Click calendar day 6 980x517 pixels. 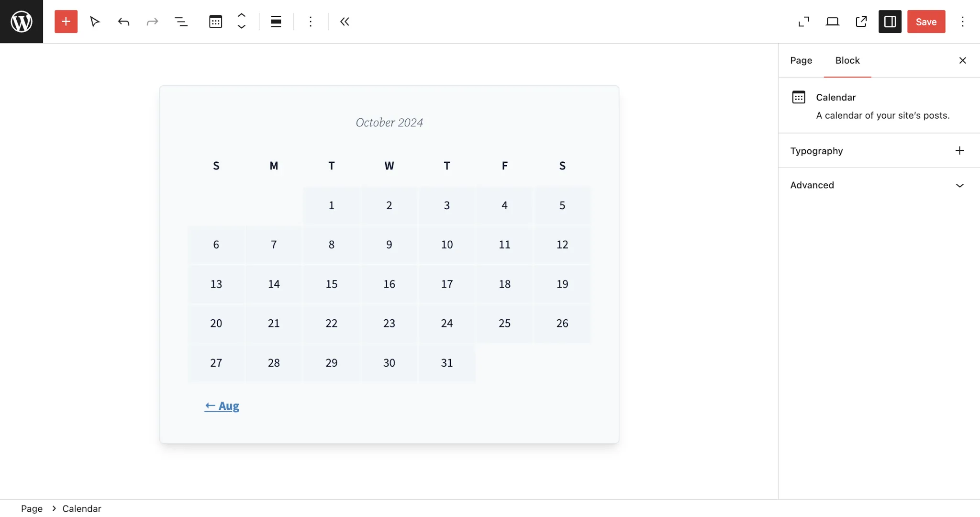[x=216, y=245]
